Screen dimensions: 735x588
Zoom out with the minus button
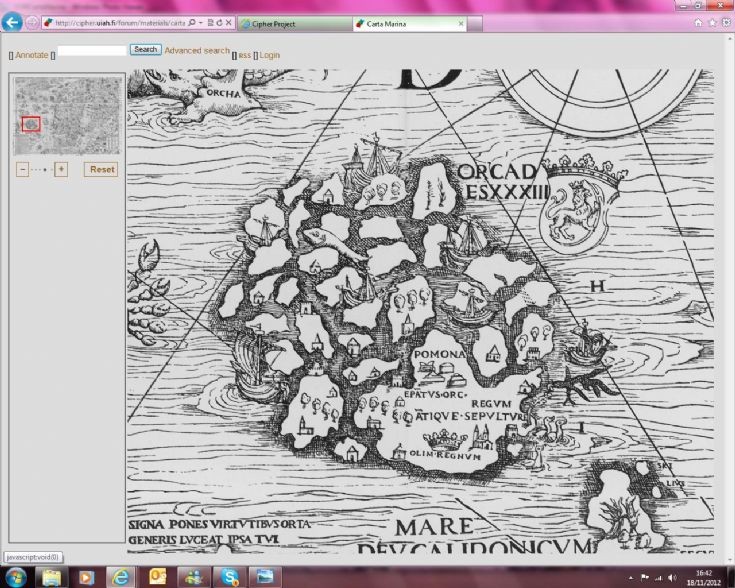pos(22,169)
